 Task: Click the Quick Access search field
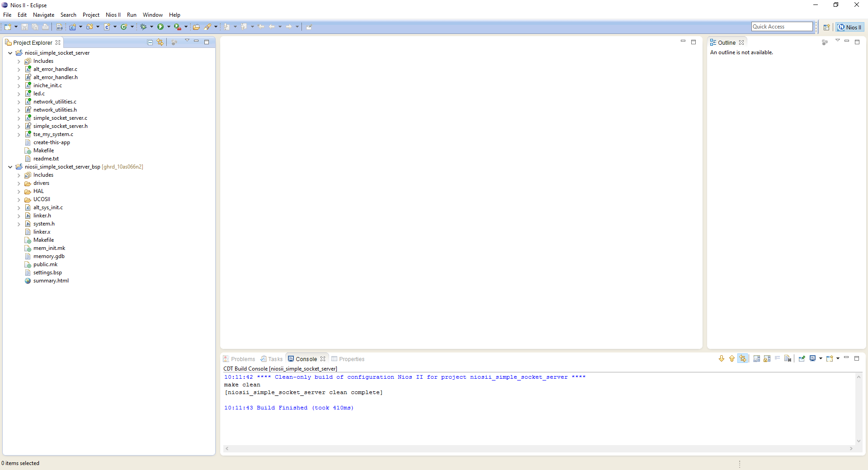tap(782, 27)
